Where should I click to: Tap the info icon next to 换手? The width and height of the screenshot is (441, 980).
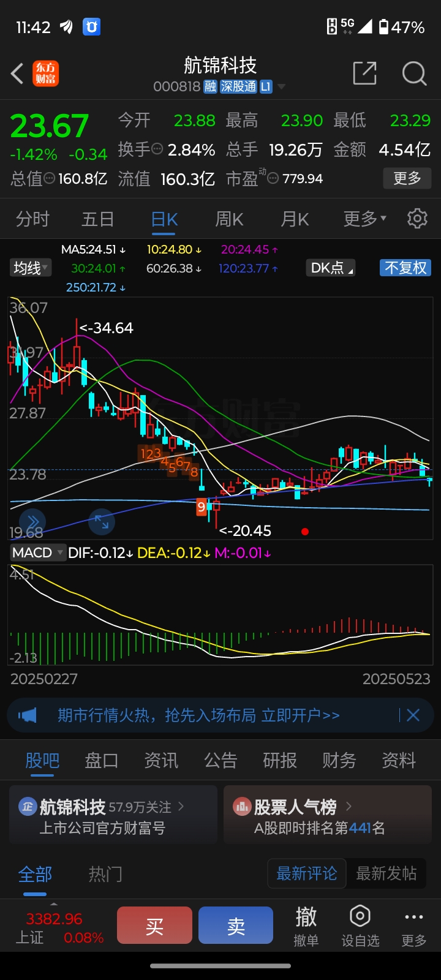(x=157, y=149)
